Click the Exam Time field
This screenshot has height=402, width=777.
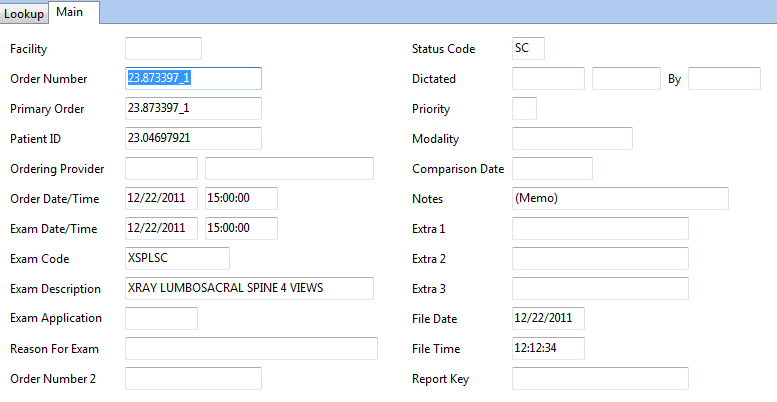[241, 229]
